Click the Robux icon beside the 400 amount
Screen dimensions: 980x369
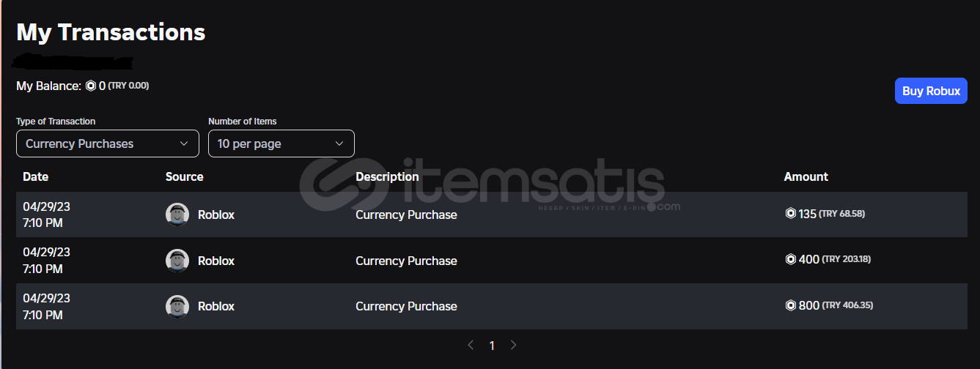[x=790, y=259]
